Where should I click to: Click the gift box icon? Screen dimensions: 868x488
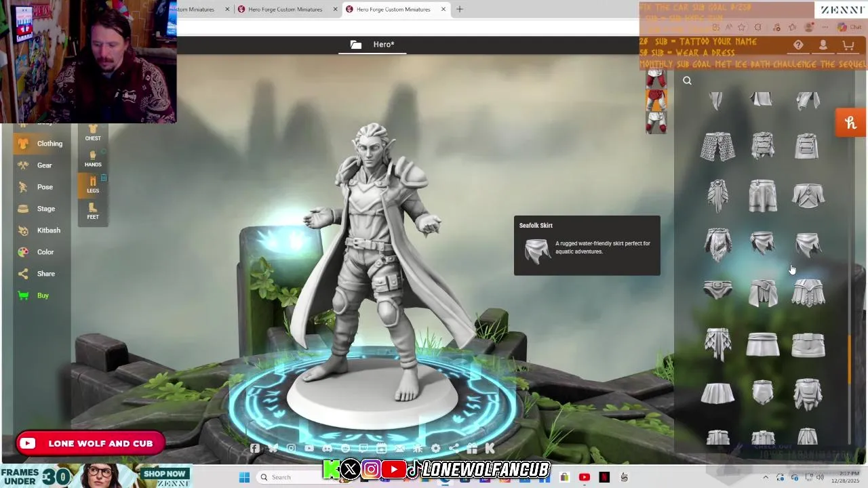click(x=472, y=448)
